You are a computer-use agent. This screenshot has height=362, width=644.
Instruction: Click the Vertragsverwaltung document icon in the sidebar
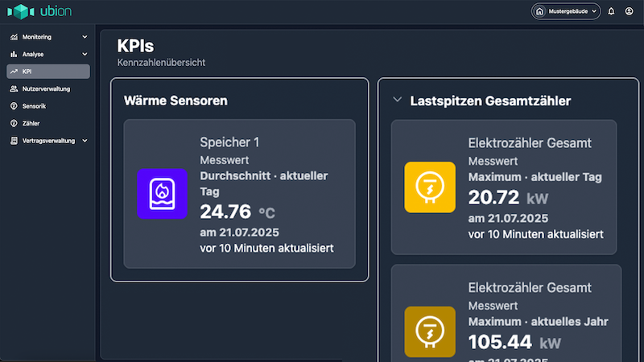pyautogui.click(x=14, y=141)
